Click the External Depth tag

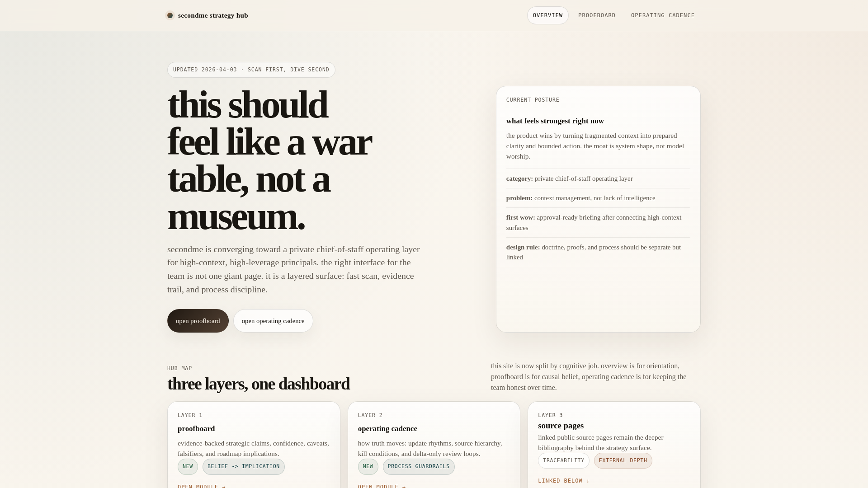(623, 460)
